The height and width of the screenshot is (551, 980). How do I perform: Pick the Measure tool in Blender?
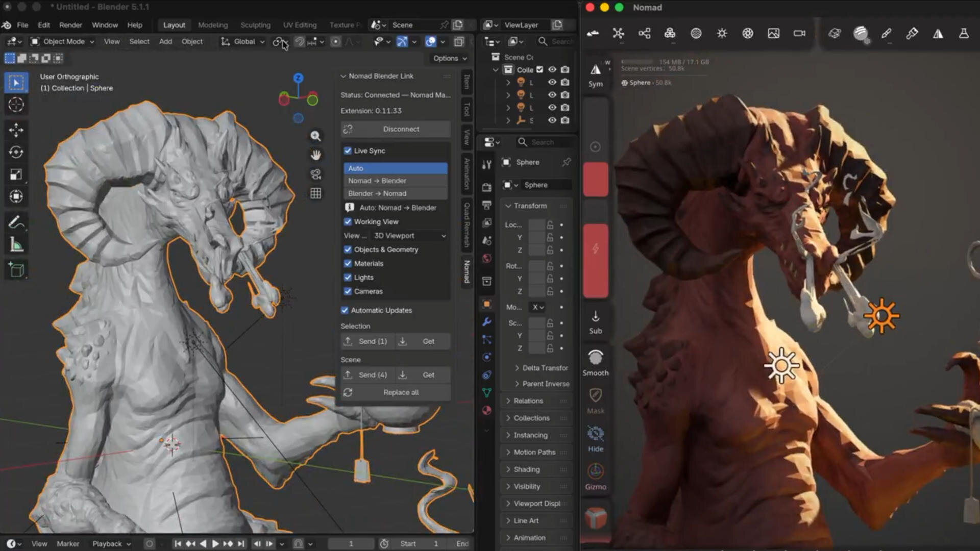tap(16, 245)
